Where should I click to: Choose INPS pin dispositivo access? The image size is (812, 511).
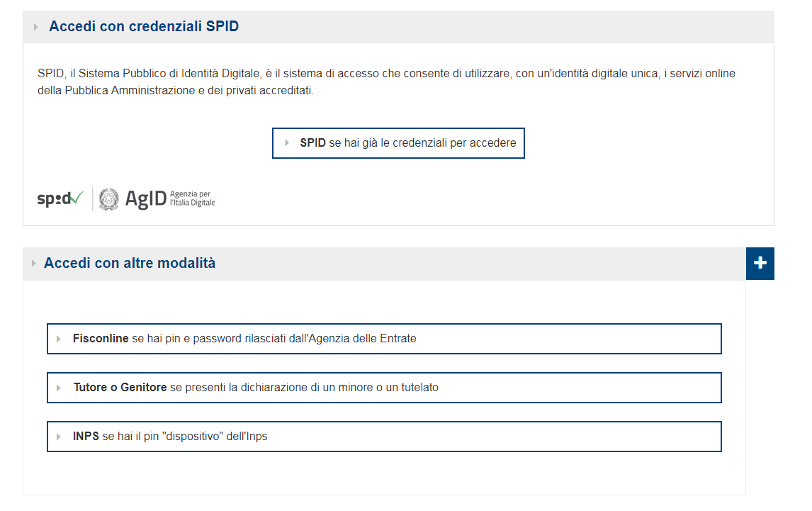(384, 437)
